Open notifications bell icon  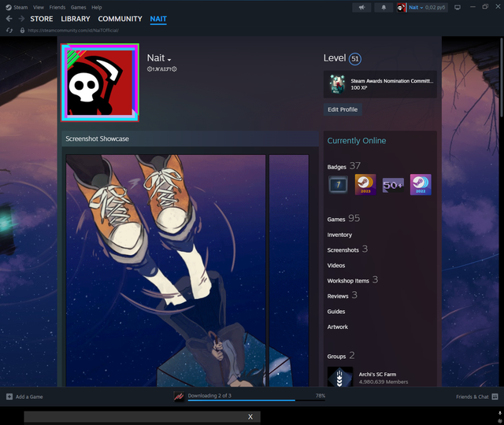coord(384,7)
